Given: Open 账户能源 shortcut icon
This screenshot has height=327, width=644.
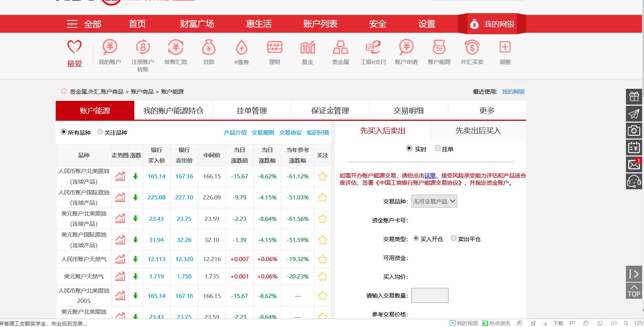Looking at the screenshot, I should pos(439,47).
